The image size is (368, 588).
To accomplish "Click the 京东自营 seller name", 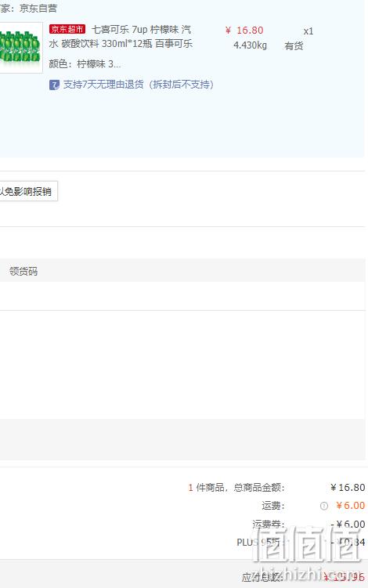I will [38, 9].
